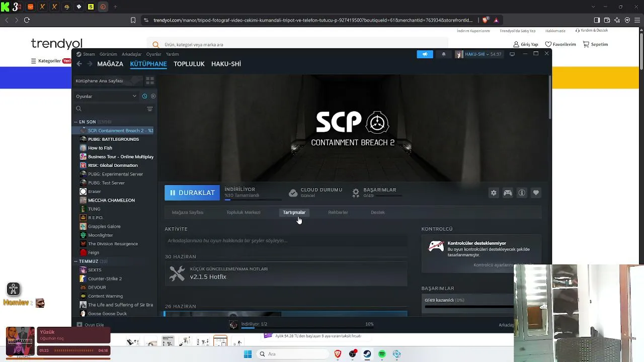Open Brave browser from the taskbar
This screenshot has width=644, height=362.
[338, 354]
